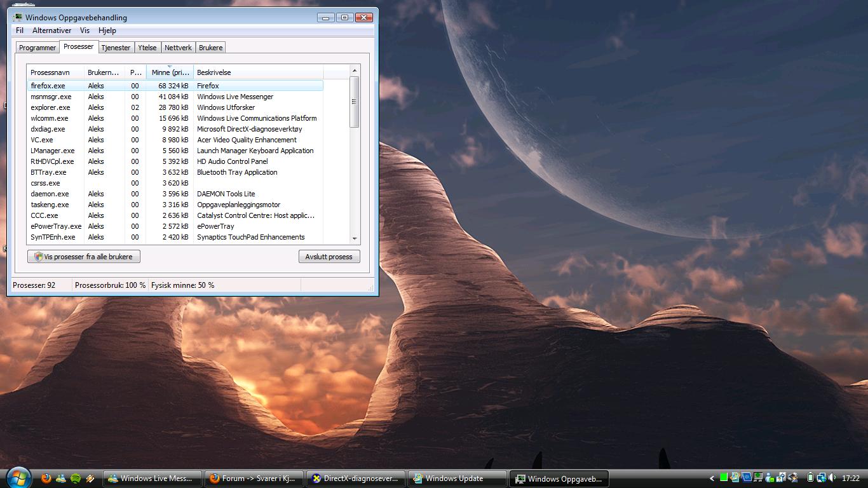Image resolution: width=868 pixels, height=488 pixels.
Task: Select the SynTPEnh.exe process
Action: [x=175, y=237]
